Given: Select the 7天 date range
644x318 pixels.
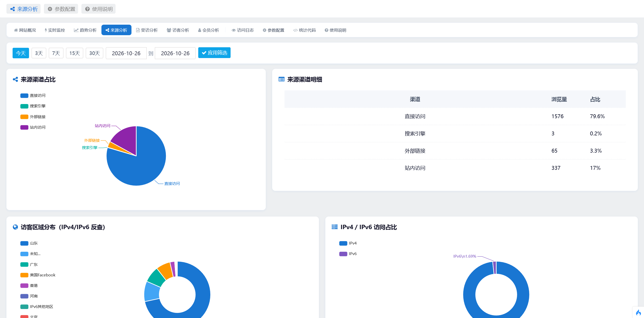Looking at the screenshot, I should click(x=56, y=53).
